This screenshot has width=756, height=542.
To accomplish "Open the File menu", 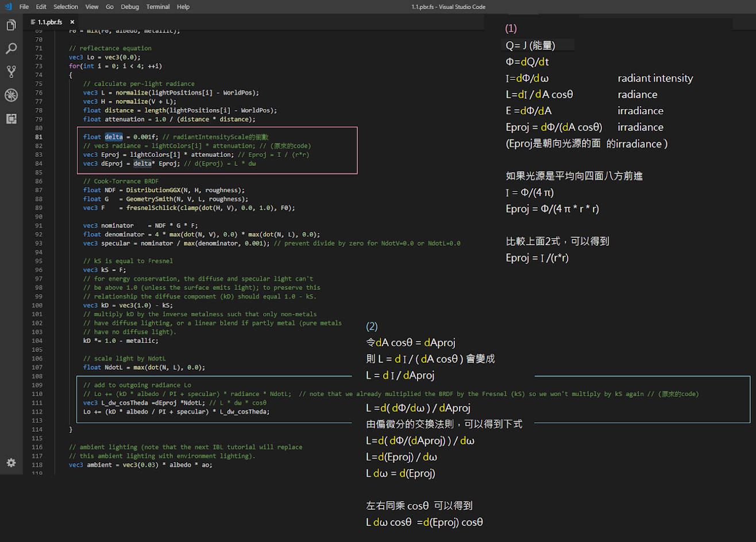I will (x=24, y=7).
